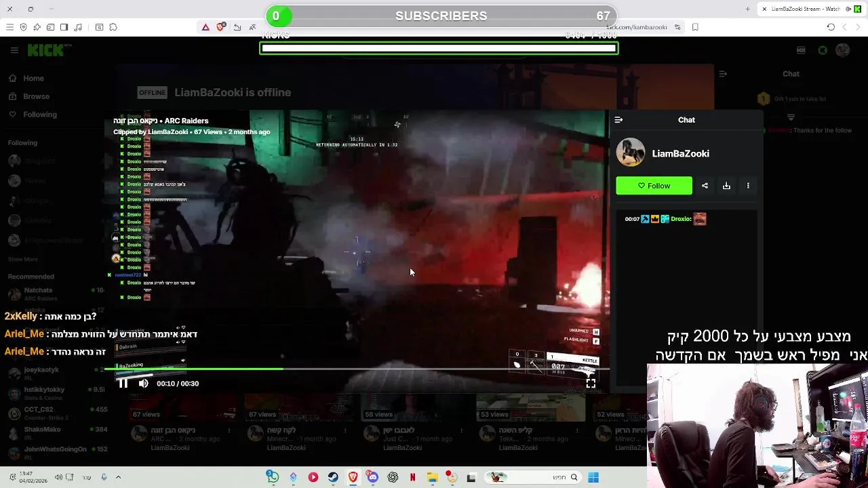Seek on the green clip progress bar
This screenshot has width=868, height=488.
(356, 369)
